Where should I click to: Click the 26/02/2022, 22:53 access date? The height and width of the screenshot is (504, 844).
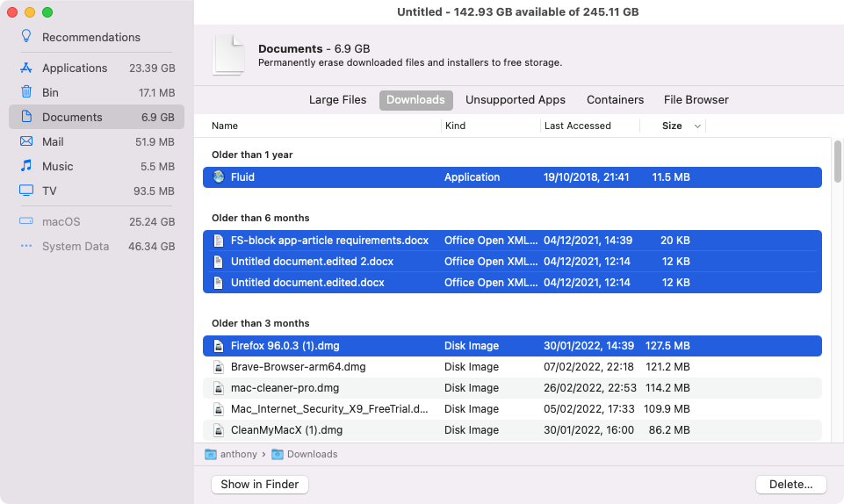(x=590, y=388)
